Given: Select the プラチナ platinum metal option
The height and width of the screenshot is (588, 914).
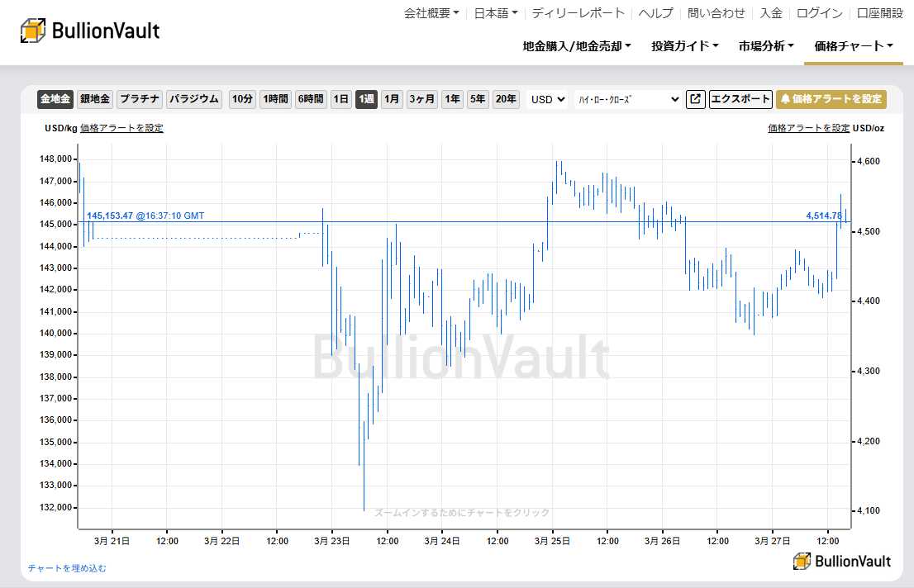Looking at the screenshot, I should 139,98.
